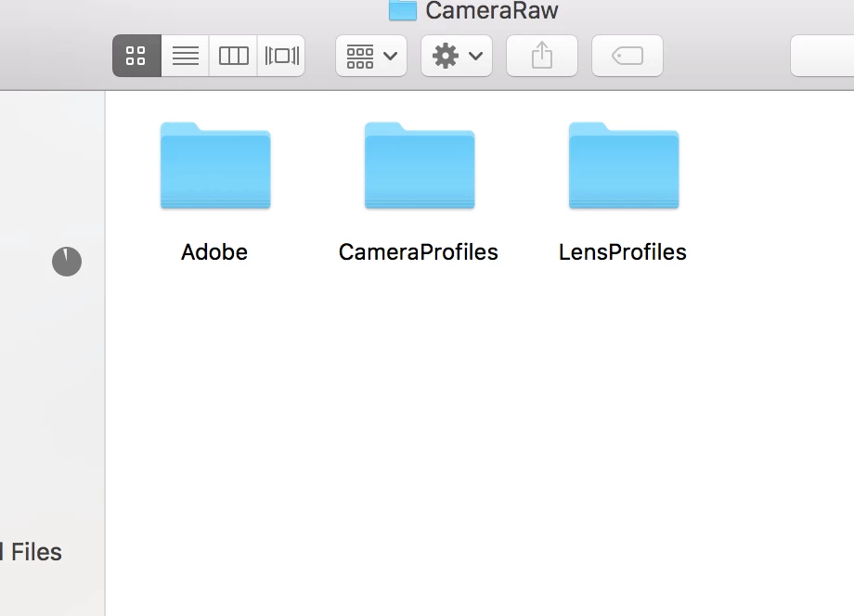Open the gear Action menu
The height and width of the screenshot is (616, 854).
pyautogui.click(x=457, y=56)
